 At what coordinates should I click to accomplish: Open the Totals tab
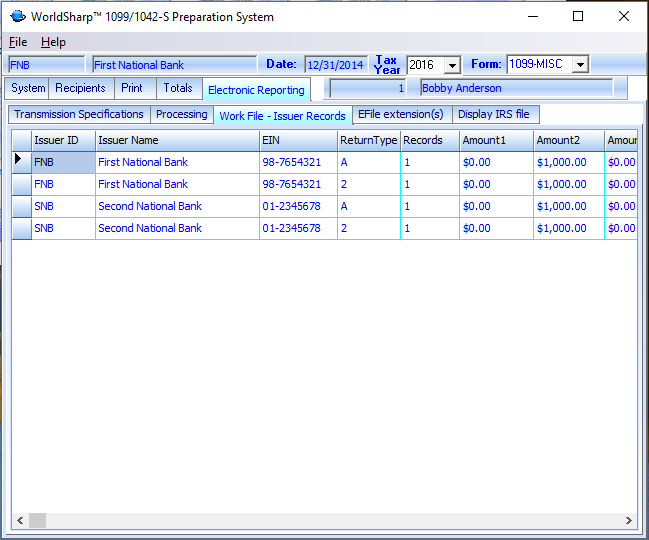coord(178,88)
